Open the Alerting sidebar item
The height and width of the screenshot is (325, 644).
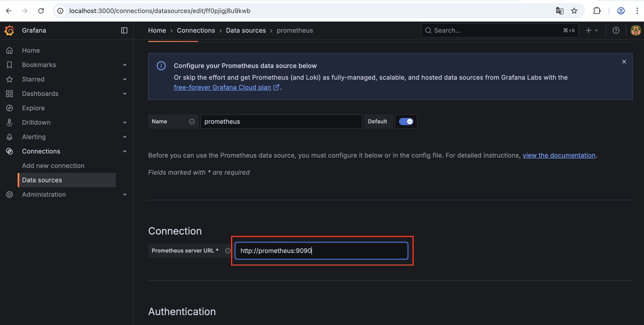[34, 137]
